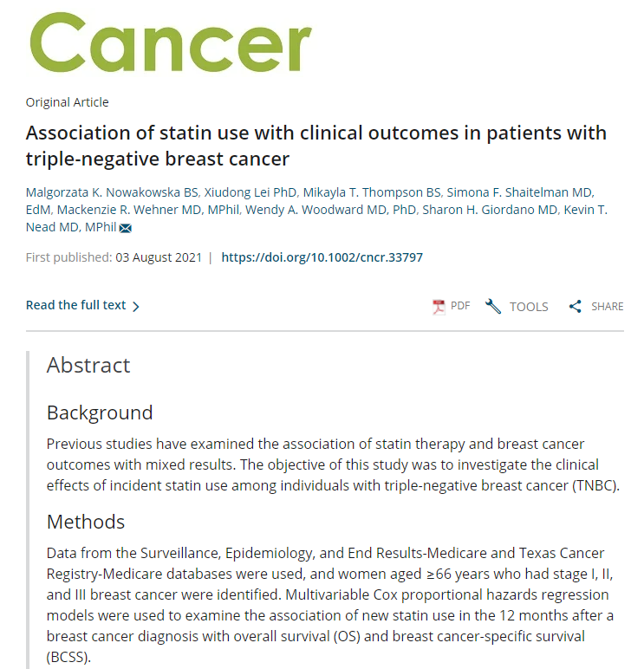Click the wrench Tools icon
The image size is (644, 669).
coord(493,306)
